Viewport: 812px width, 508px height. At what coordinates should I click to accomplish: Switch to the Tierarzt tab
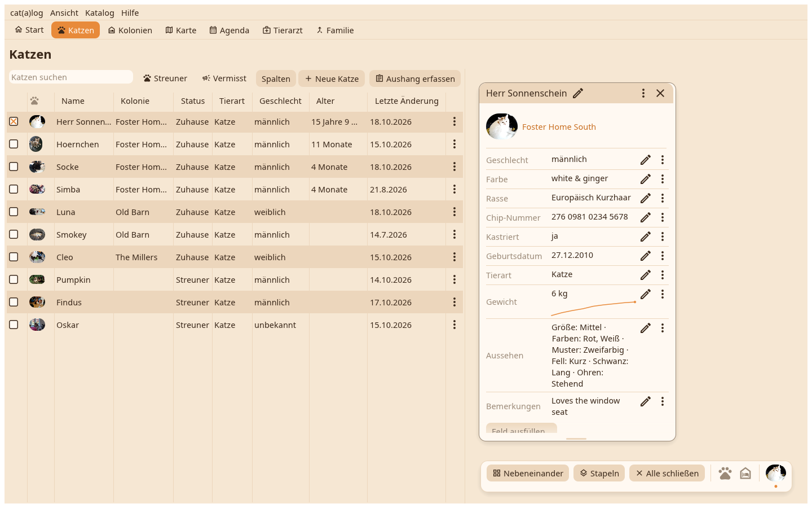point(283,30)
